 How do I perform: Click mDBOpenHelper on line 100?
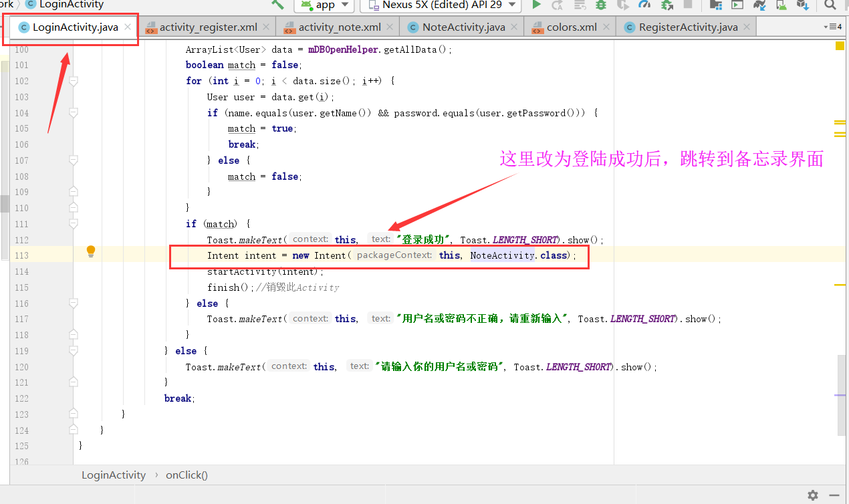pyautogui.click(x=344, y=49)
